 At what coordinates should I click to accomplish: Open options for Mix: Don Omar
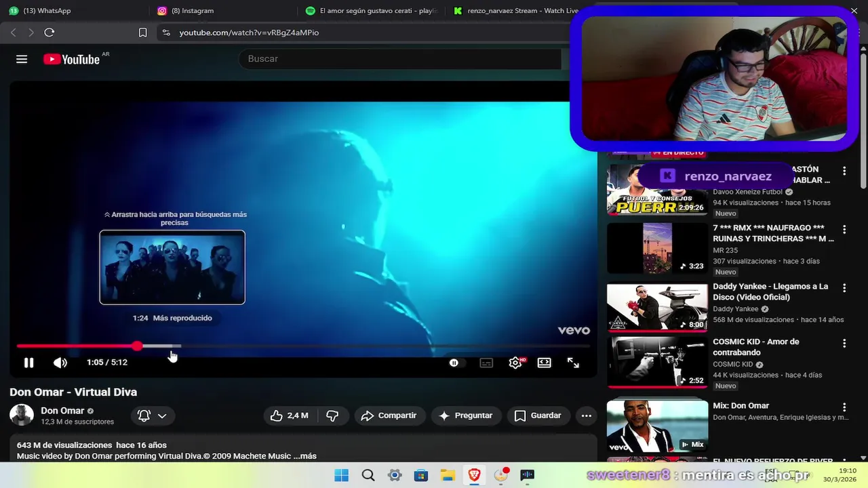tap(844, 407)
